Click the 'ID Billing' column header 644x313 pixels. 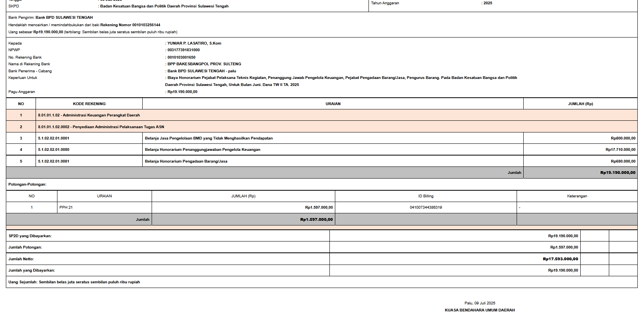[x=426, y=196]
